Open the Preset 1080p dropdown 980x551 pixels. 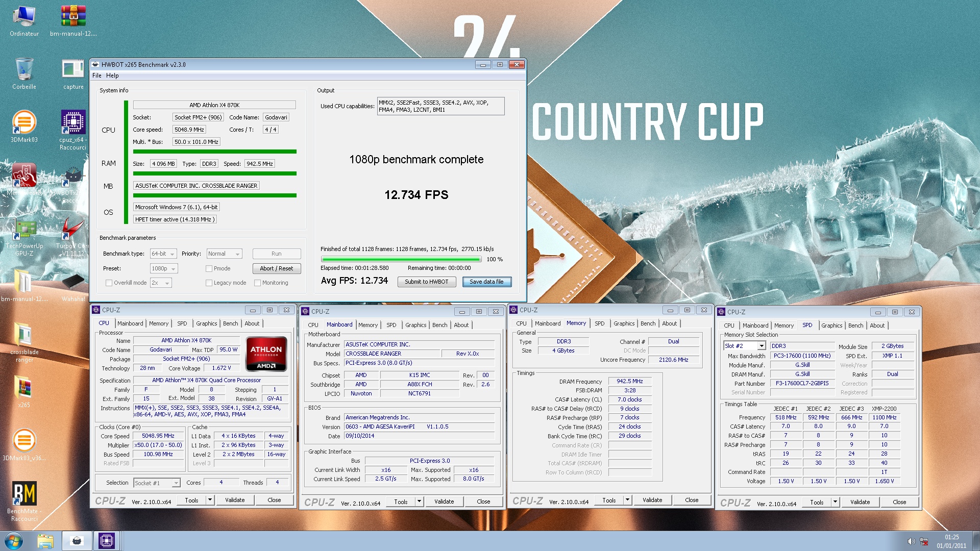point(163,268)
